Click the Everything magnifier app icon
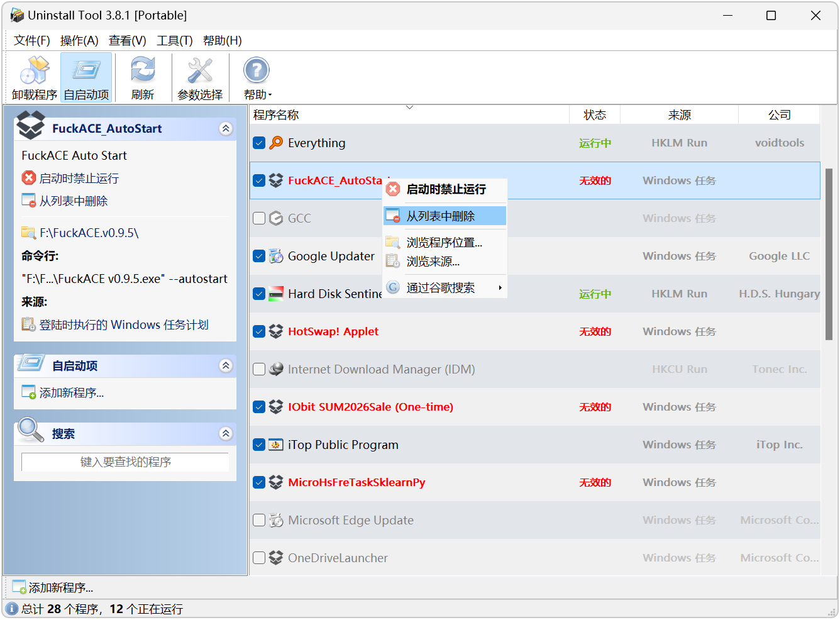Viewport: 840px width, 620px height. [x=276, y=143]
